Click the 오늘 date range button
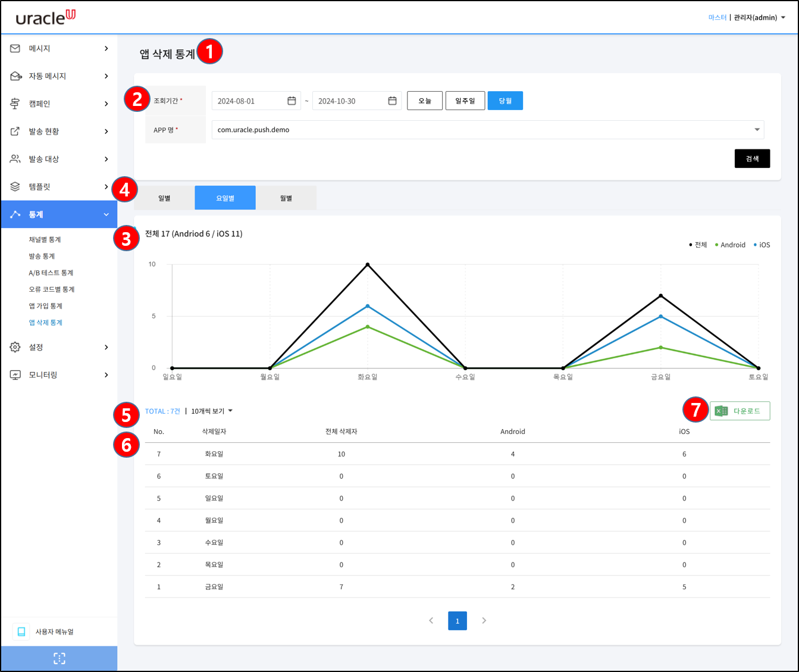This screenshot has height=672, width=799. tap(425, 101)
